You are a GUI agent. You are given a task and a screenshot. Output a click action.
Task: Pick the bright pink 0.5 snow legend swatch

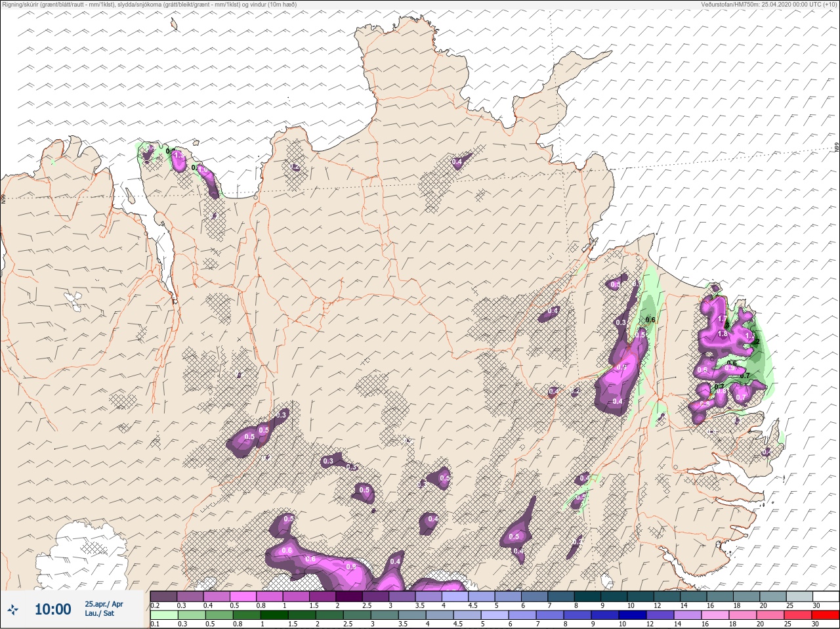243,596
